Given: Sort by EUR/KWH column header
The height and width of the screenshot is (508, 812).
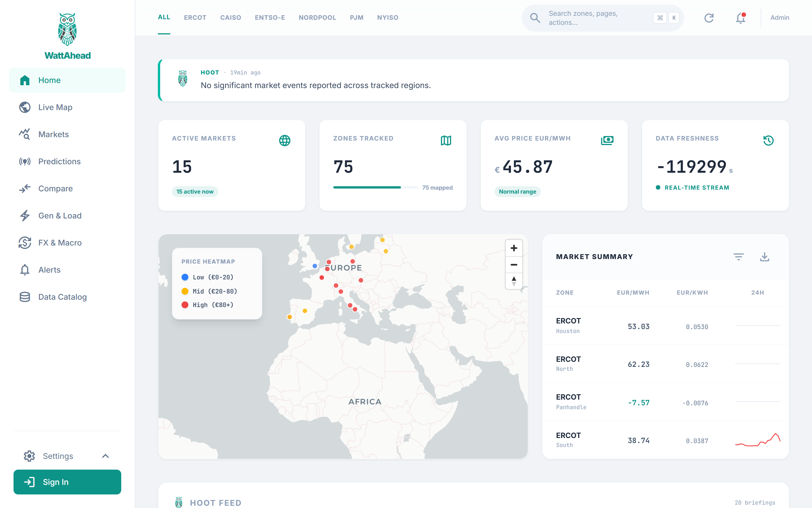Looking at the screenshot, I should (x=692, y=293).
